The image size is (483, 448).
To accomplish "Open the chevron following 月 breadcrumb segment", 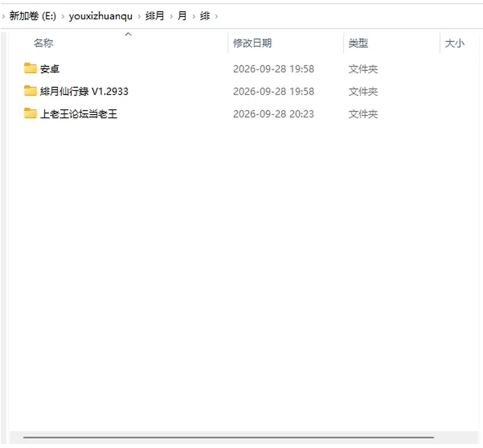I will [x=194, y=16].
